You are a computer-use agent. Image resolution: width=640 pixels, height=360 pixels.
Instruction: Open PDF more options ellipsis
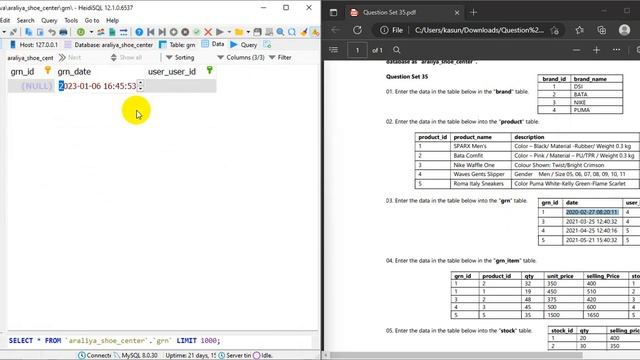click(616, 50)
